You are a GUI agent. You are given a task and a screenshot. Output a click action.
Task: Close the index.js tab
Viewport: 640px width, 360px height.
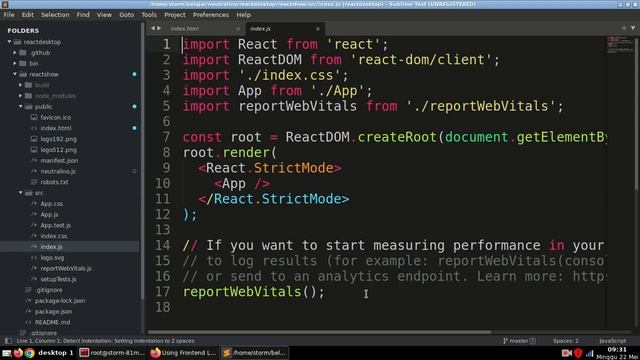click(x=318, y=29)
